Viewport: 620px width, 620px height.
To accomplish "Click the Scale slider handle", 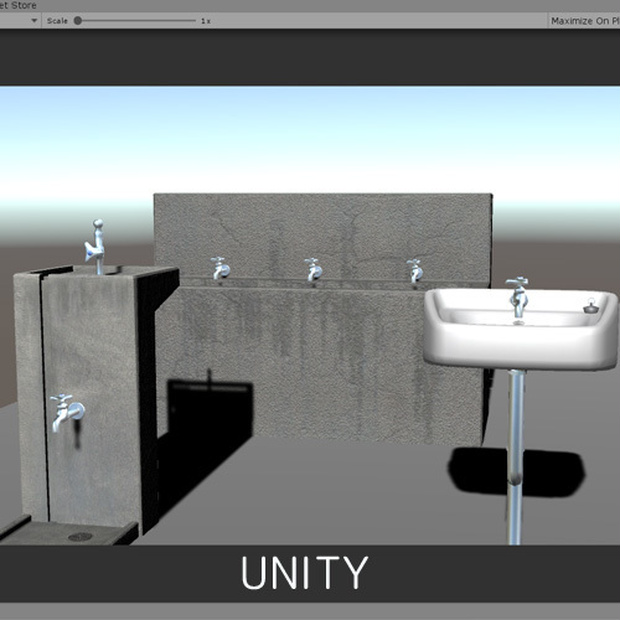I will click(x=78, y=21).
